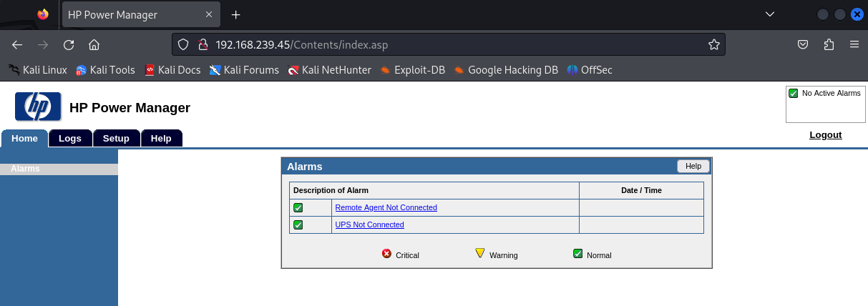Go forward with the forward arrow
Image resolution: width=868 pixels, height=306 pixels.
click(43, 44)
